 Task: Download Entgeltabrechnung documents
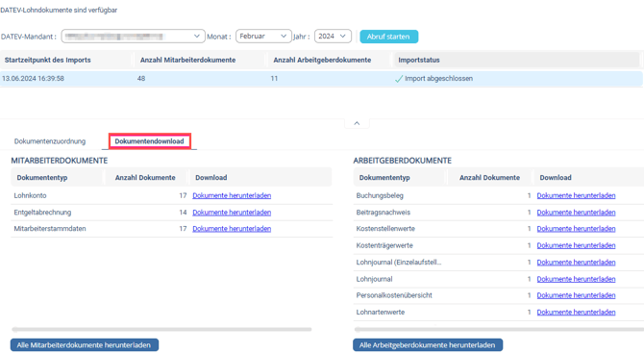click(x=232, y=213)
